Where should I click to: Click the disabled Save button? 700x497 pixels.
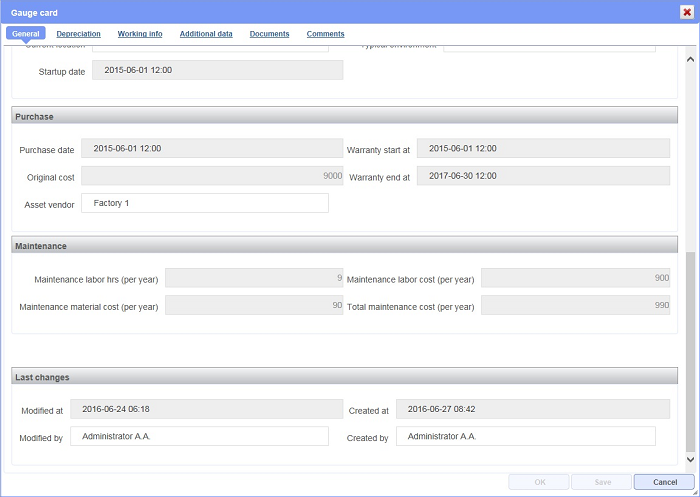602,482
